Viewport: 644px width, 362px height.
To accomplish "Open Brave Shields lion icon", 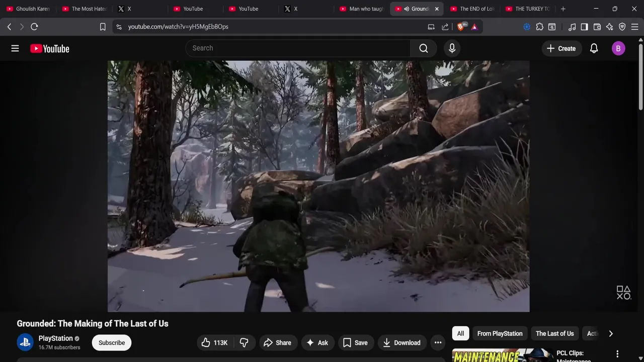I will tap(460, 27).
